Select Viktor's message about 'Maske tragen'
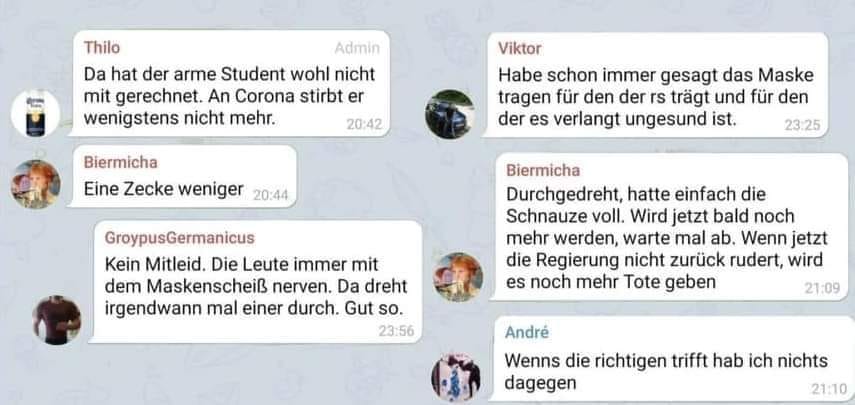Viewport: 855px width, 405px height. 657,85
